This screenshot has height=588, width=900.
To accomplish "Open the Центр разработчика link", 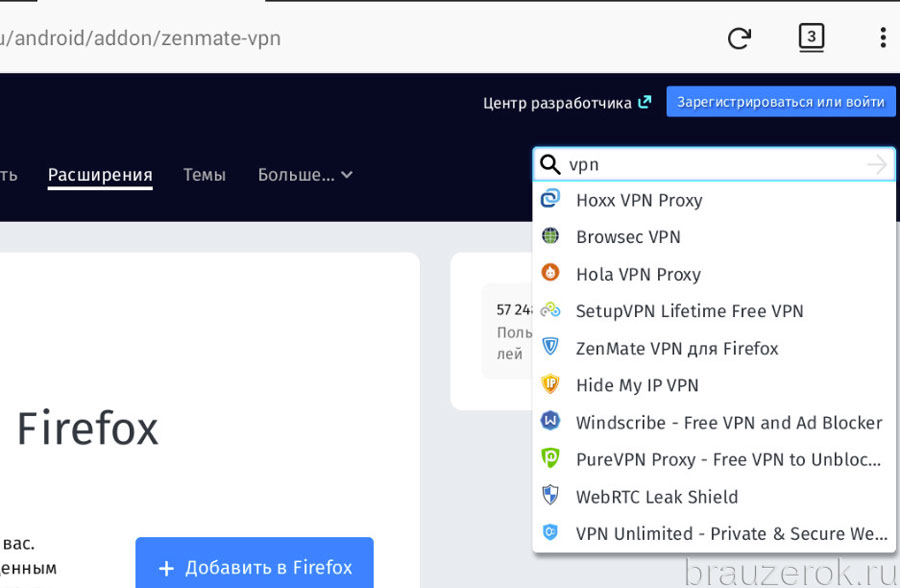I will point(567,103).
